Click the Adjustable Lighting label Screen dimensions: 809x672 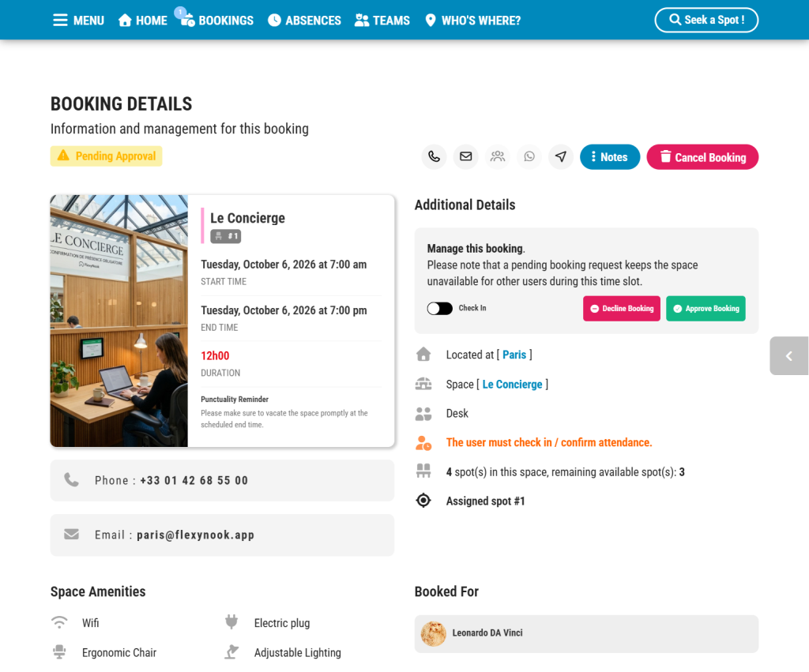[298, 652]
